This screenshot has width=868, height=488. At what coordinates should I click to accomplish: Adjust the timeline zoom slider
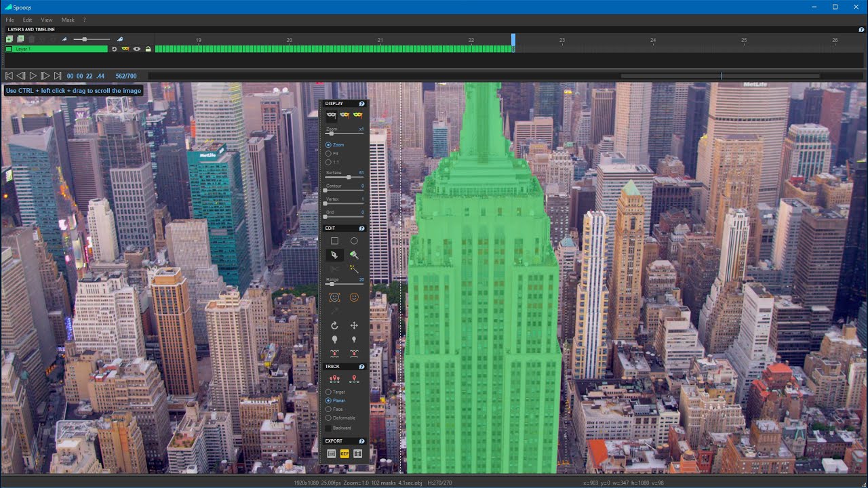pos(92,39)
